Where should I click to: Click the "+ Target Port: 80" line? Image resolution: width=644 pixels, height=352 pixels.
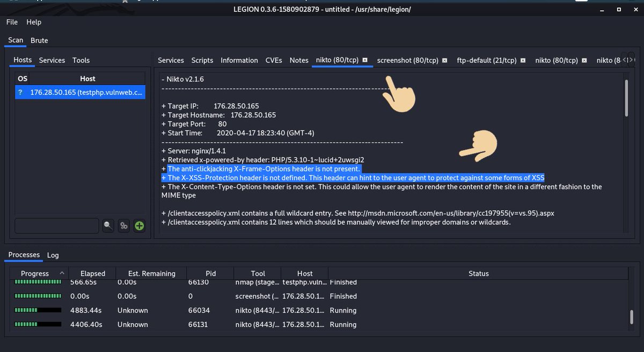click(194, 124)
